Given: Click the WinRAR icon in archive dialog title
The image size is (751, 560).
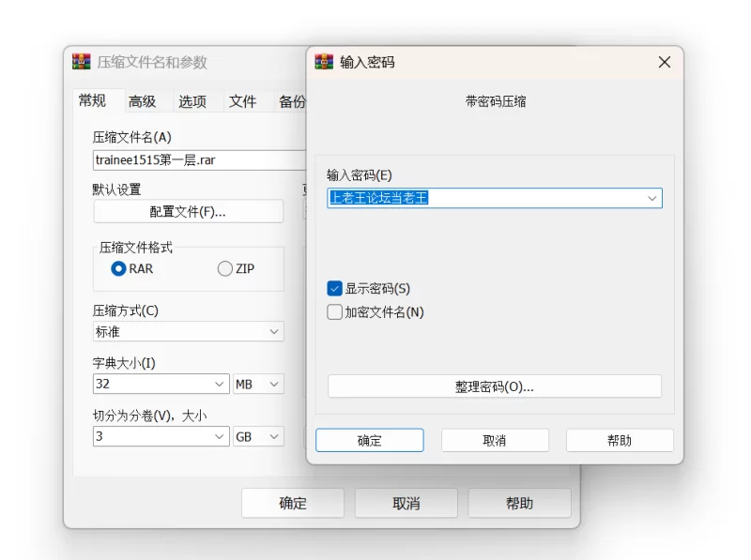Looking at the screenshot, I should coord(82,62).
